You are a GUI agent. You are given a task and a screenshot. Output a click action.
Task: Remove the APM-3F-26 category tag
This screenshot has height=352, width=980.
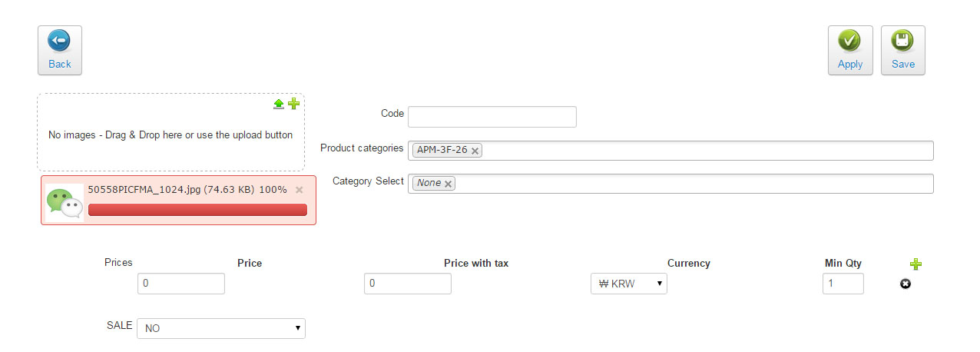(x=475, y=151)
